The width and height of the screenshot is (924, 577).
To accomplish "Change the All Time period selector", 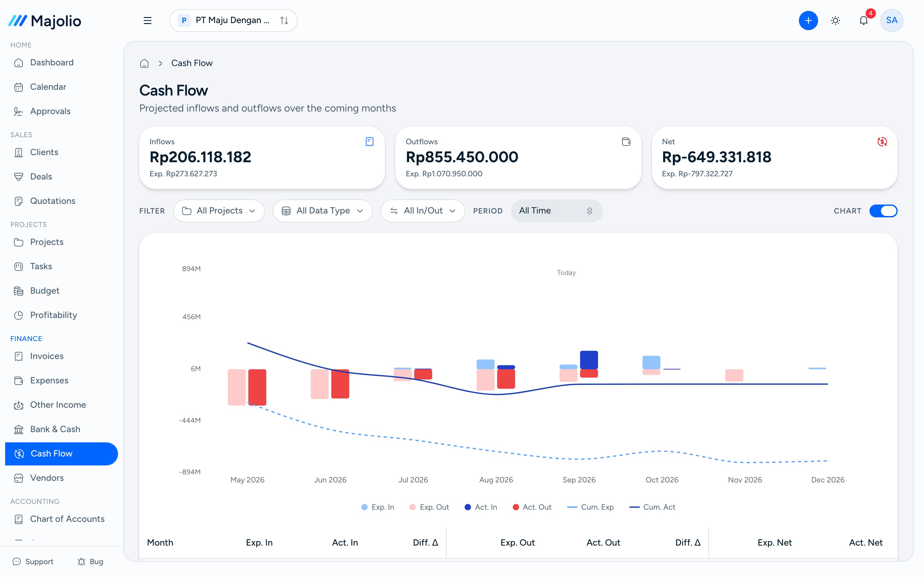I will (556, 211).
